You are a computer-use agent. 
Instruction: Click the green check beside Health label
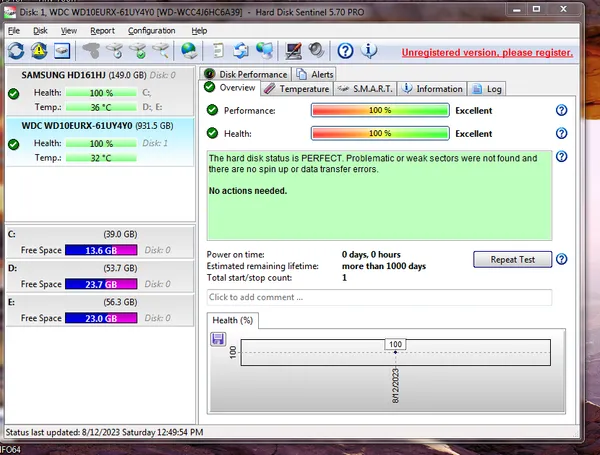pyautogui.click(x=212, y=133)
